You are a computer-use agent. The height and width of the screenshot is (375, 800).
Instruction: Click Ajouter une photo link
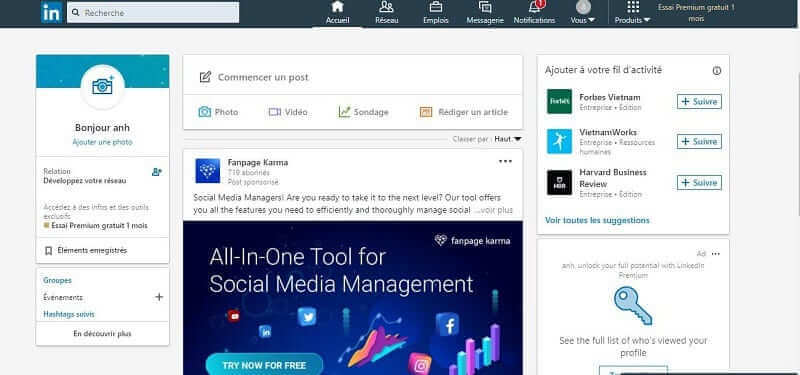click(x=103, y=142)
